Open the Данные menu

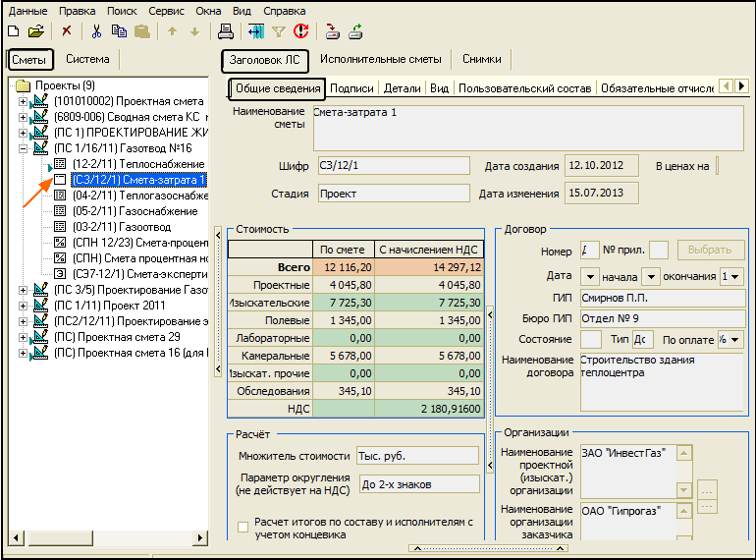[27, 11]
